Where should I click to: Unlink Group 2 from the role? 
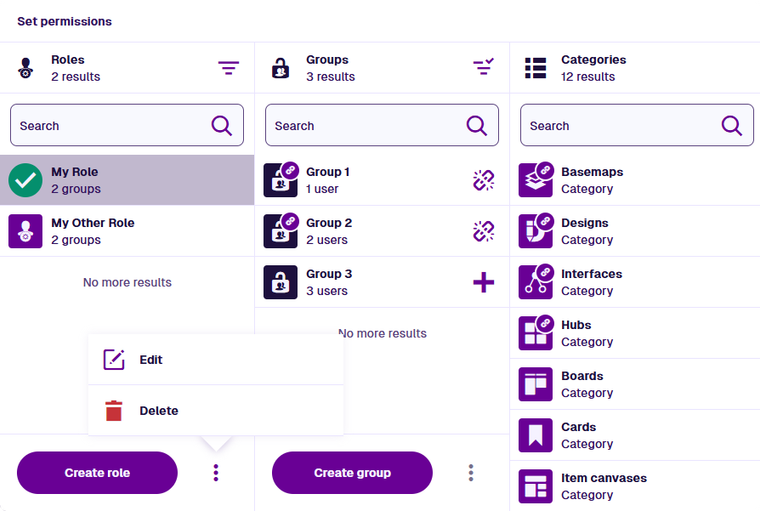tap(483, 231)
